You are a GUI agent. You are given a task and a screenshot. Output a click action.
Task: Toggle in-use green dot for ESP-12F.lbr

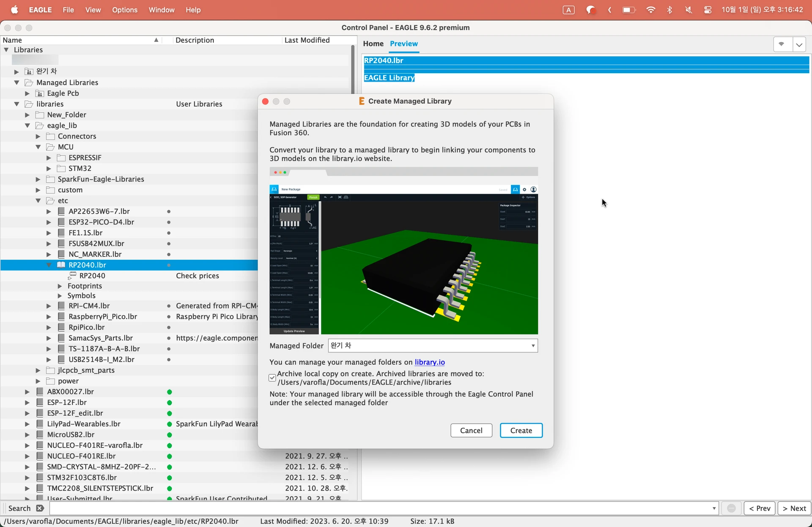click(x=169, y=403)
